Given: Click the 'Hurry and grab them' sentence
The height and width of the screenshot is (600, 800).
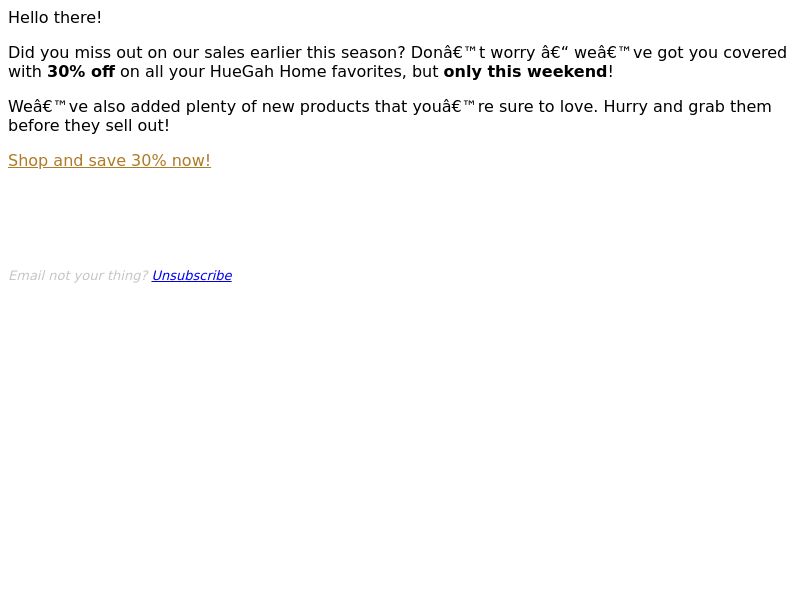Looking at the screenshot, I should pyautogui.click(x=687, y=107).
